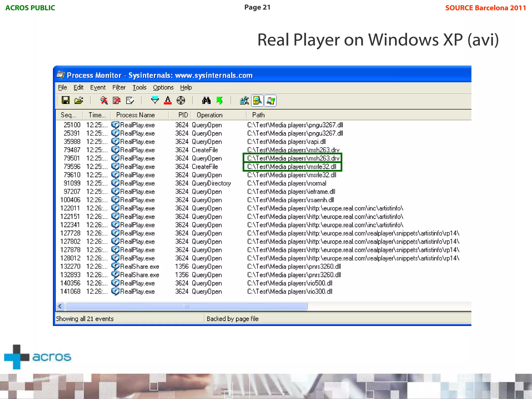
Task: Click the horizontal scrollbar thumb
Action: click(x=186, y=306)
